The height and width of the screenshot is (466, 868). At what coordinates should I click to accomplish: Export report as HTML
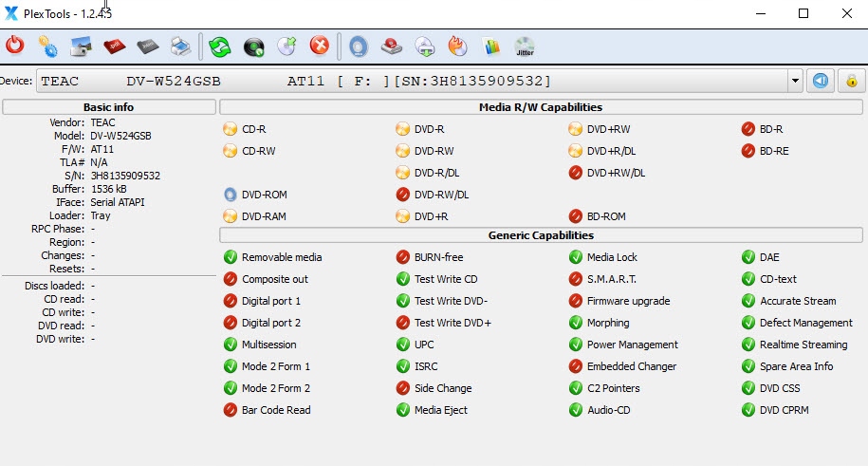[x=148, y=47]
